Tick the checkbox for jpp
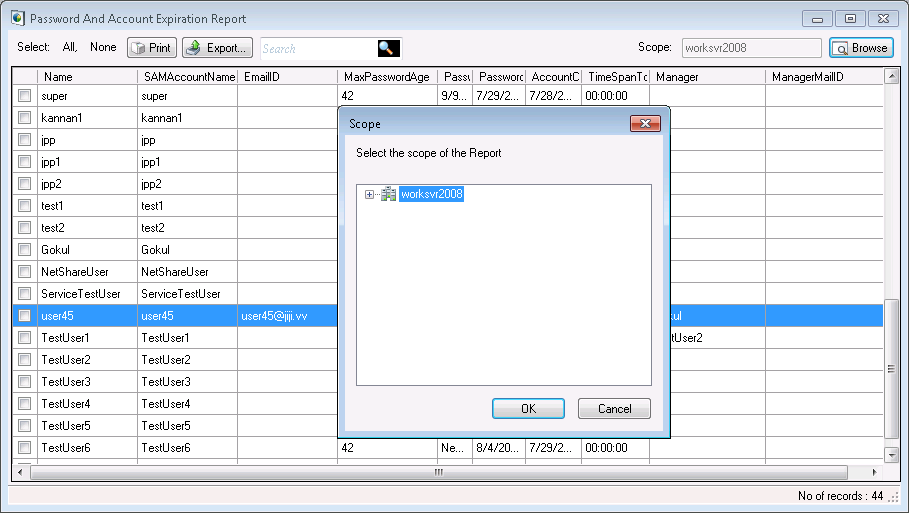Viewport: 909px width, 513px height. pos(24,140)
